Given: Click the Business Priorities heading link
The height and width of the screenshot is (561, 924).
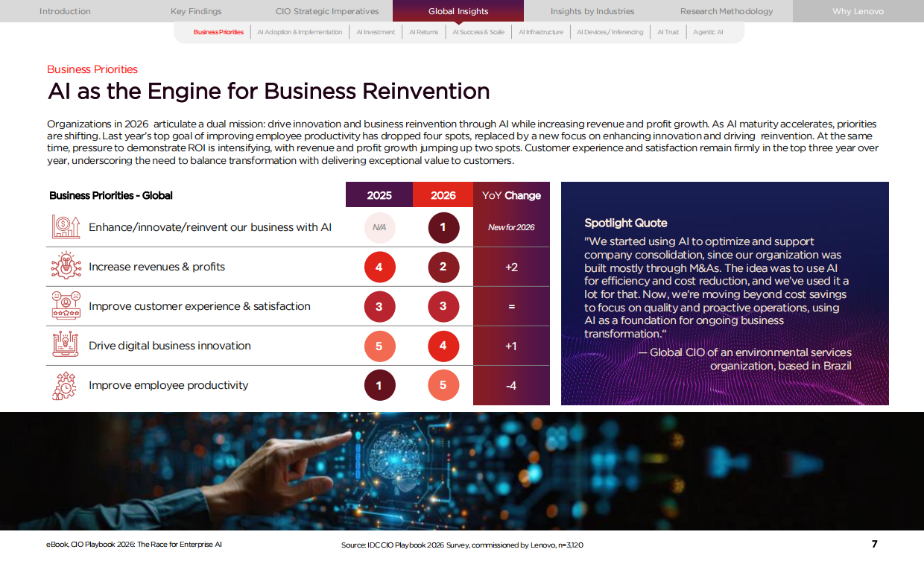Looking at the screenshot, I should (92, 69).
